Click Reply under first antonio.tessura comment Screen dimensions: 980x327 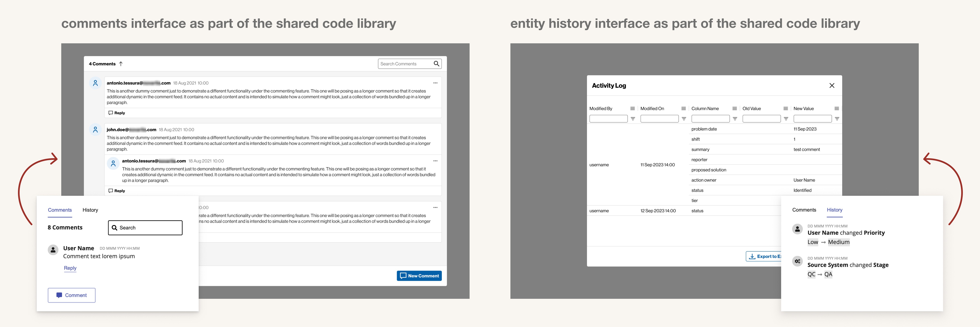(x=116, y=113)
